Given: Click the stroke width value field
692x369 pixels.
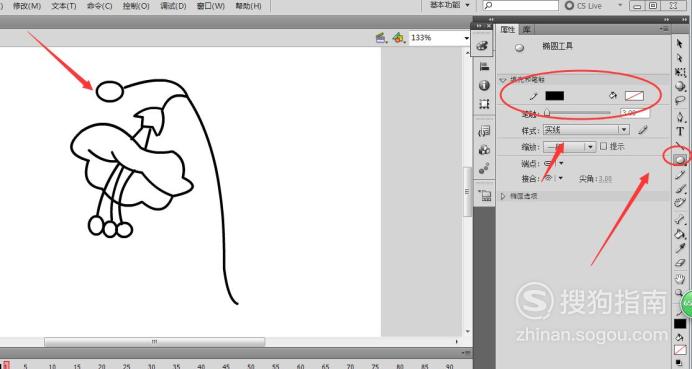Looking at the screenshot, I should 634,113.
